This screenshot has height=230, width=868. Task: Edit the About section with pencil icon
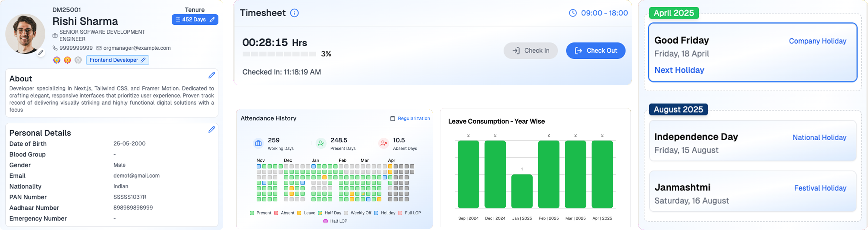pyautogui.click(x=212, y=75)
